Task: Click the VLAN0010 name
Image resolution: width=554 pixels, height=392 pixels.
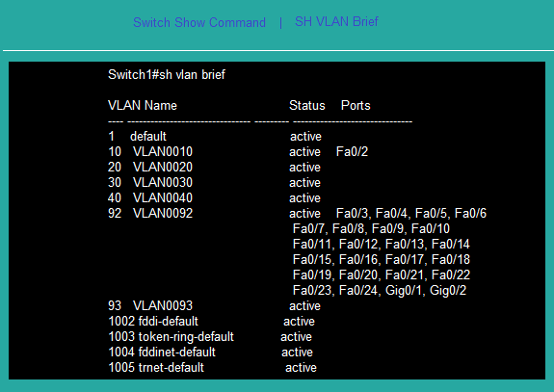Action: click(x=163, y=151)
